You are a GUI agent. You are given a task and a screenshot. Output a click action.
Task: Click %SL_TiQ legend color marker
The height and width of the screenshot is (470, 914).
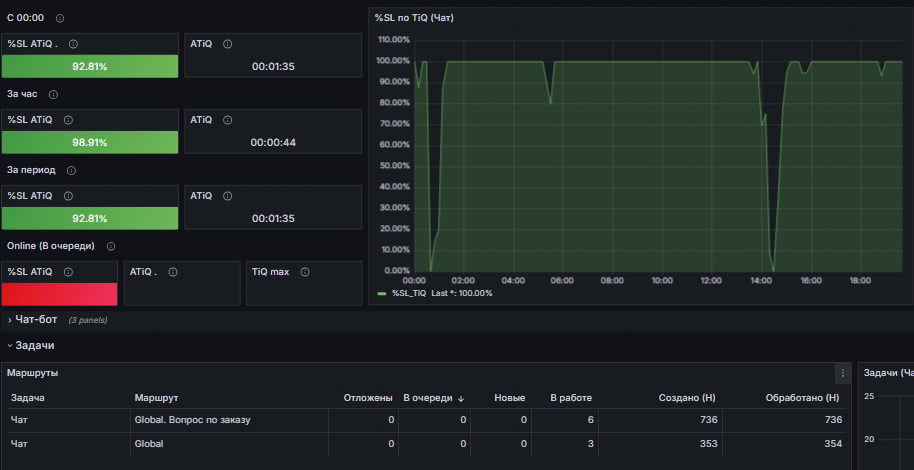tap(382, 293)
